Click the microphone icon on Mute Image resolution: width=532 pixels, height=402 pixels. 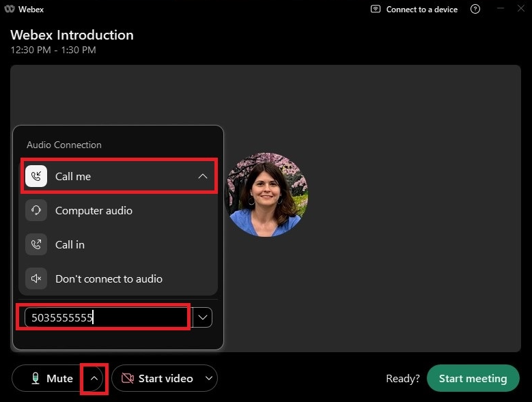coord(35,378)
